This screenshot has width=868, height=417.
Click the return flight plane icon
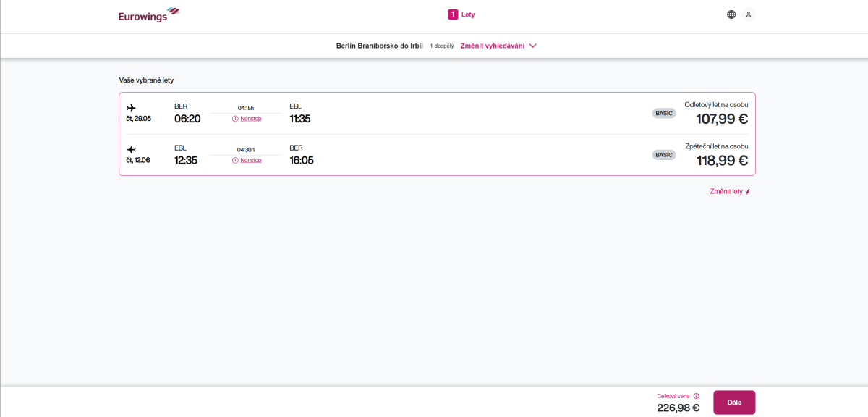click(131, 150)
